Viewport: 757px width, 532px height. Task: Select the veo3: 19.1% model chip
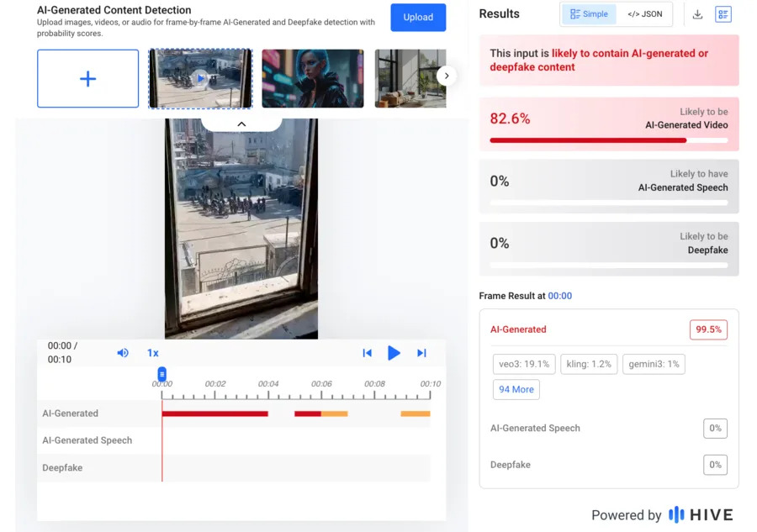[521, 364]
